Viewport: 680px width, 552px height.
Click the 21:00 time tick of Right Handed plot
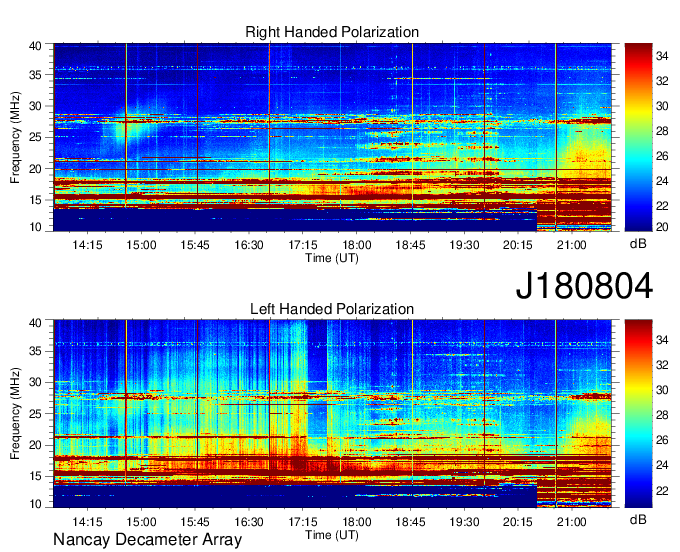click(x=572, y=245)
